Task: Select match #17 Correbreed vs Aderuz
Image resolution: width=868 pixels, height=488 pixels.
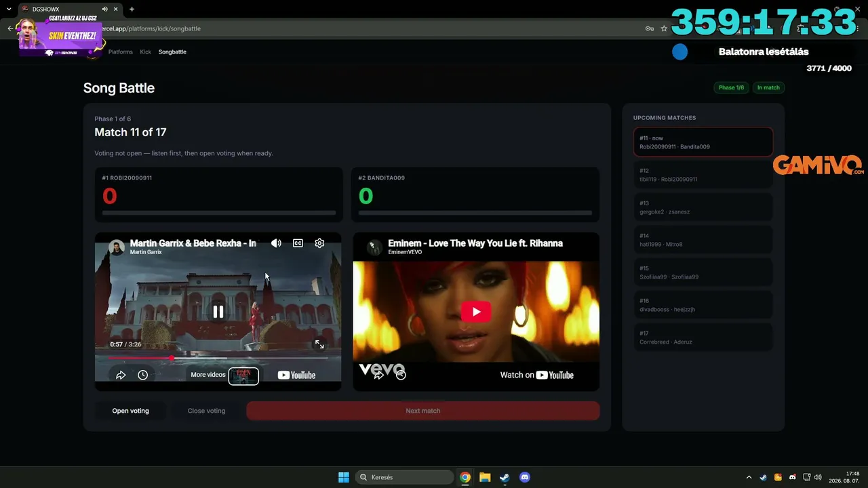Action: coord(703,338)
